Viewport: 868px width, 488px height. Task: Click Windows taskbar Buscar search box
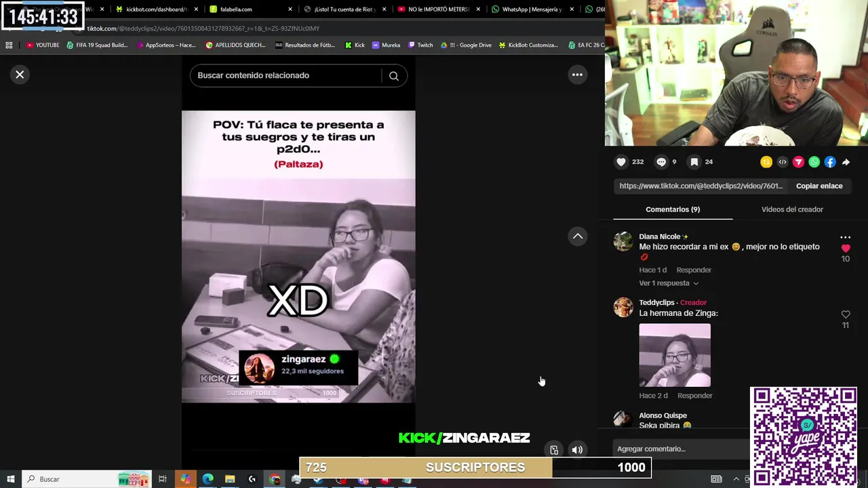tap(88, 479)
